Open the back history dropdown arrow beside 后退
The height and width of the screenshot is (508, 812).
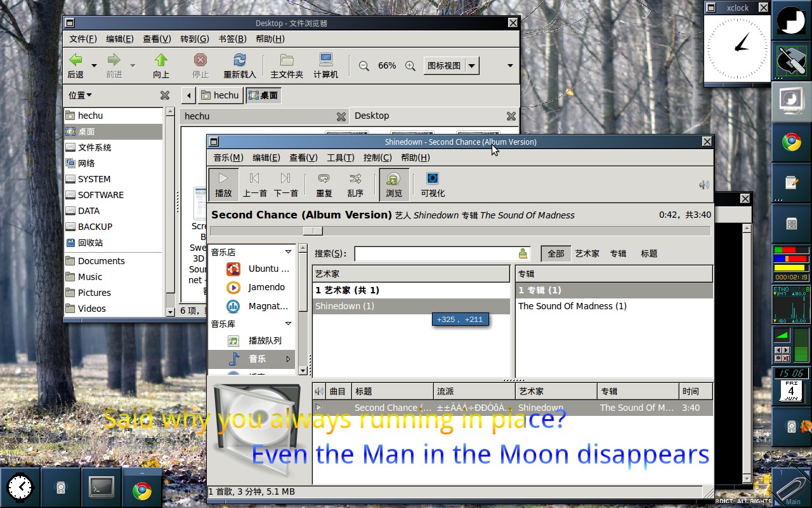pos(94,65)
